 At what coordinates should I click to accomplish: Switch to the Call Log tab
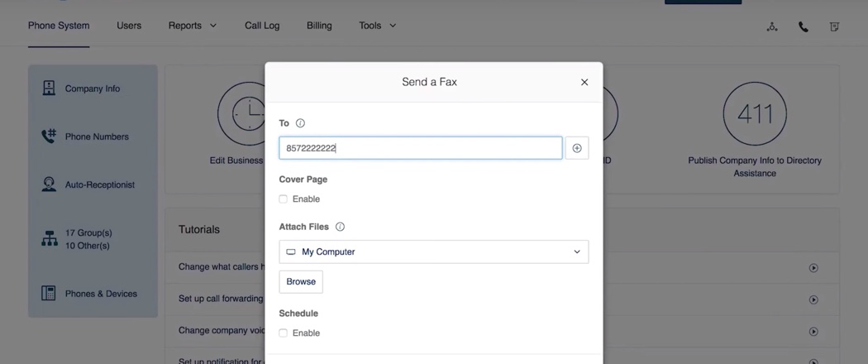tap(262, 26)
